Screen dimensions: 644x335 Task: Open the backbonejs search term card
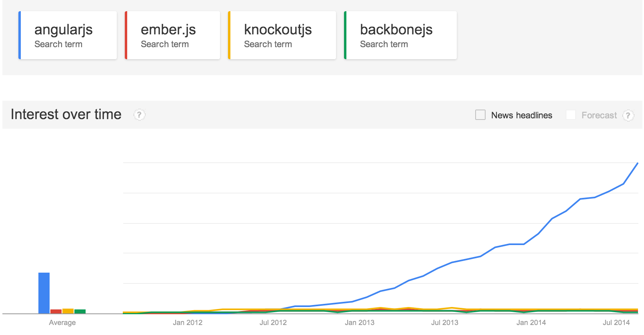coord(400,36)
